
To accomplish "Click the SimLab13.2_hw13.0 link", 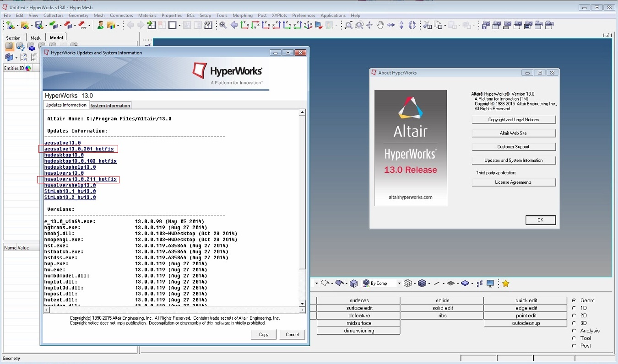I will 70,198.
